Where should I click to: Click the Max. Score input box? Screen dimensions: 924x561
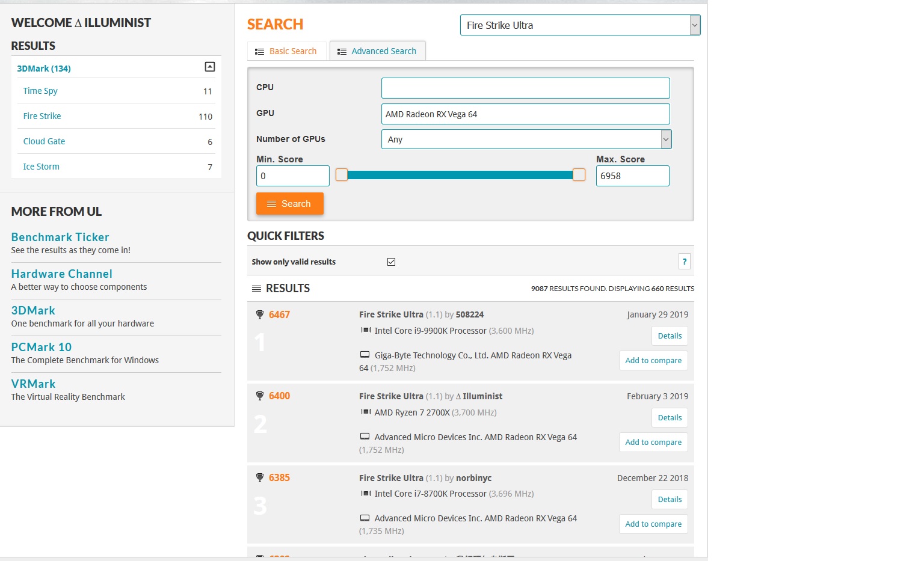(632, 176)
